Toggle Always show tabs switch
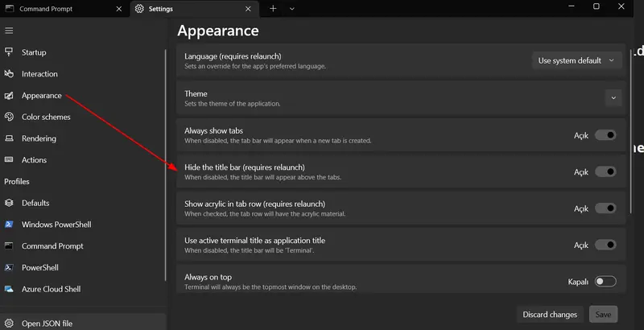Image resolution: width=644 pixels, height=330 pixels. (605, 135)
